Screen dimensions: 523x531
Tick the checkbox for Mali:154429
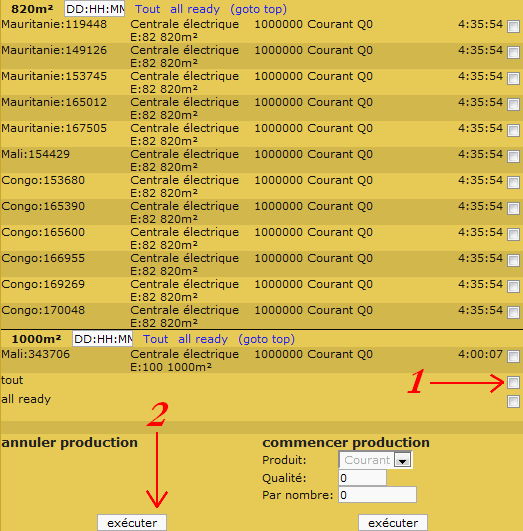(x=513, y=156)
